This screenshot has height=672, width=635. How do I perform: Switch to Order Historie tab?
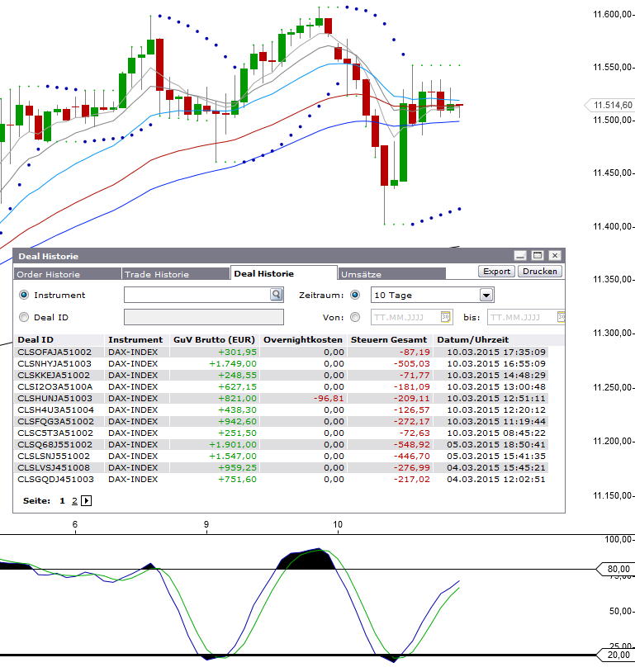click(67, 274)
